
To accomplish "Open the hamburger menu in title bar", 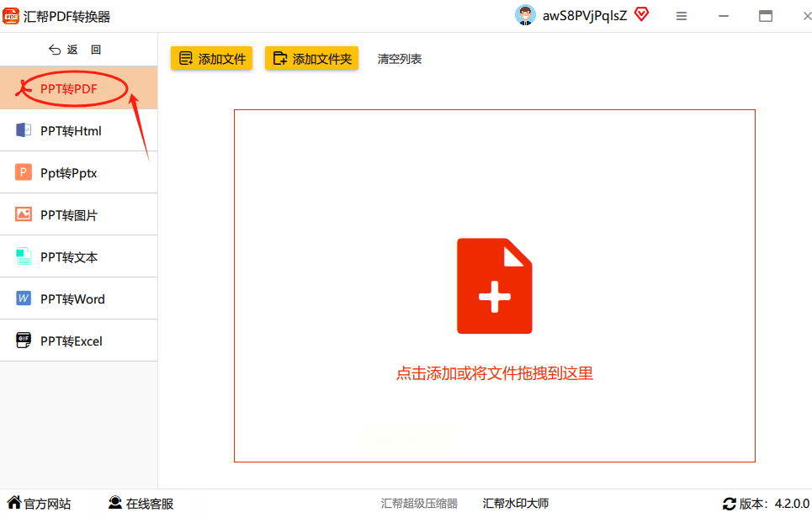I will click(x=682, y=17).
